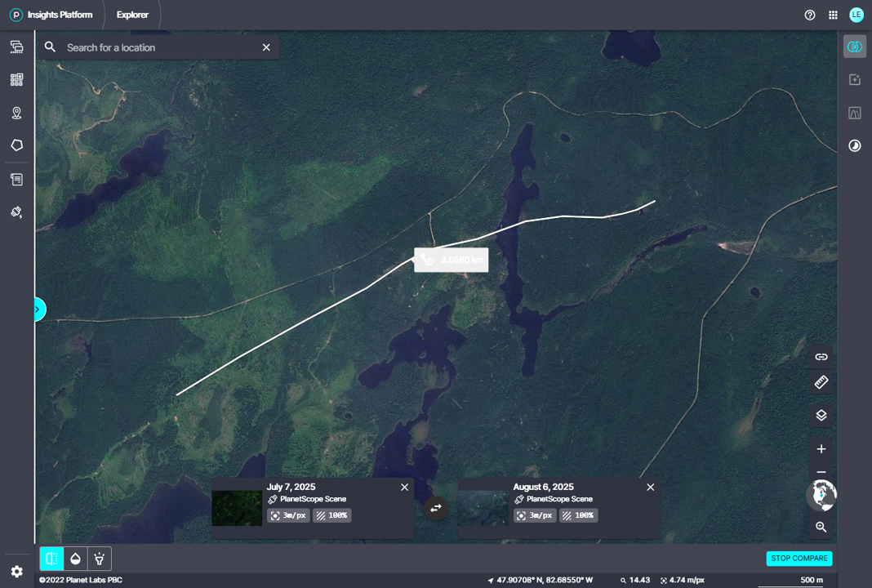Toggle the opacity blend compare mode
This screenshot has width=872, height=588.
75,559
